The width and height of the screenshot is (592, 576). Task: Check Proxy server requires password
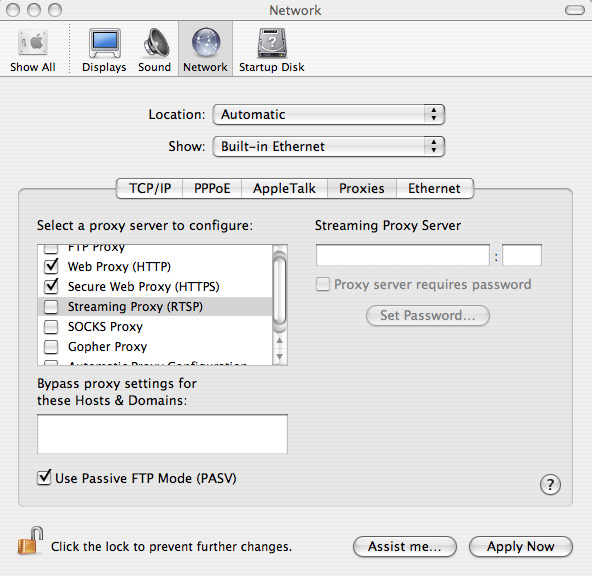[x=323, y=284]
